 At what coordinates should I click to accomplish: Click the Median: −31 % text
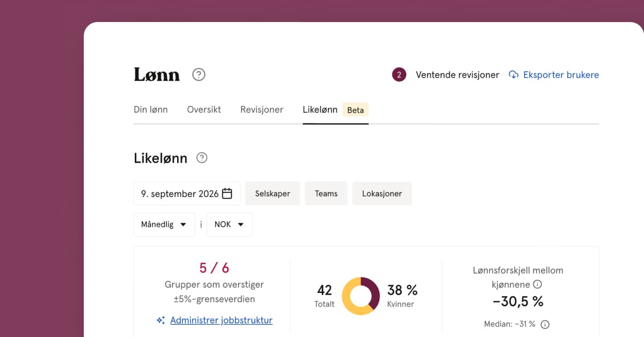pos(510,324)
